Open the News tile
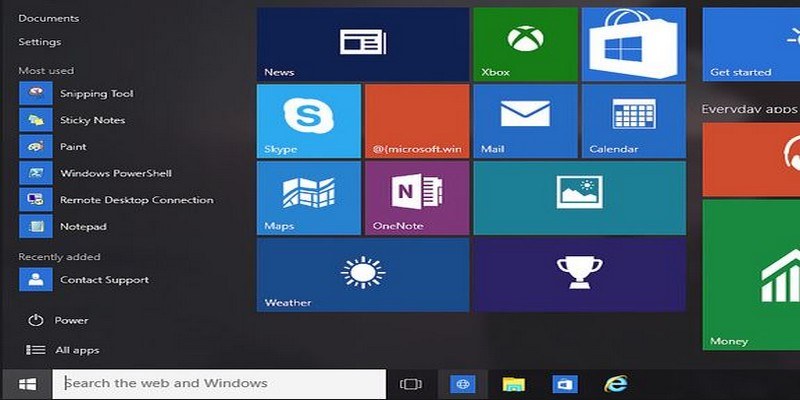The width and height of the screenshot is (800, 400). (x=362, y=44)
